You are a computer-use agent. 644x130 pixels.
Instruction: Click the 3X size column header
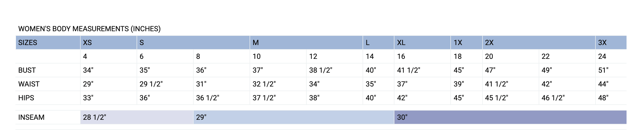tap(611, 42)
